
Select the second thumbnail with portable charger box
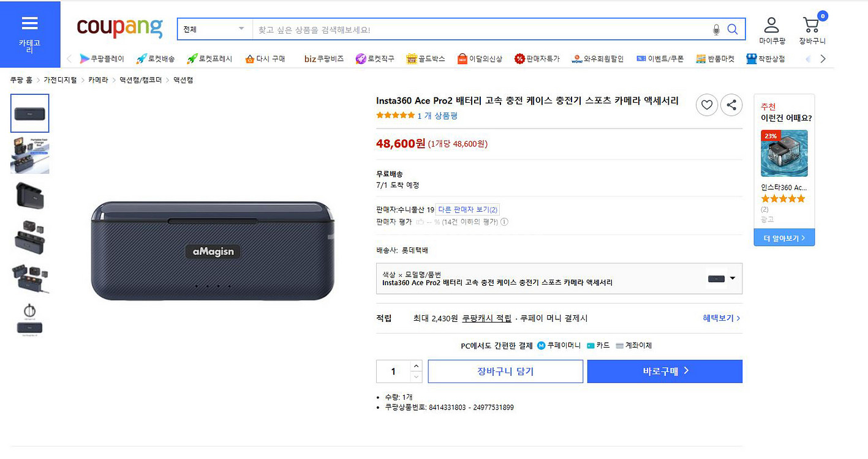click(x=30, y=155)
